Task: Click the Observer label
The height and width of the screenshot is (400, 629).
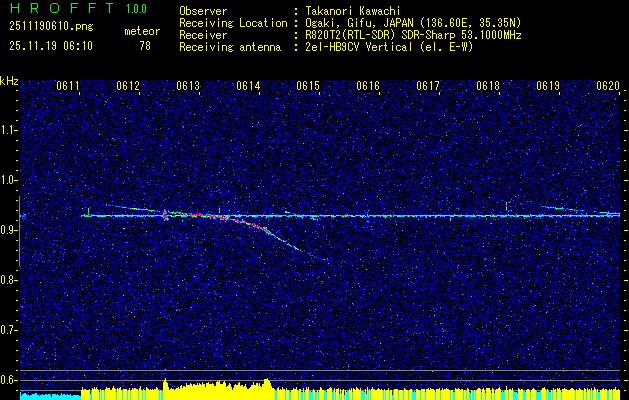Action: [203, 11]
